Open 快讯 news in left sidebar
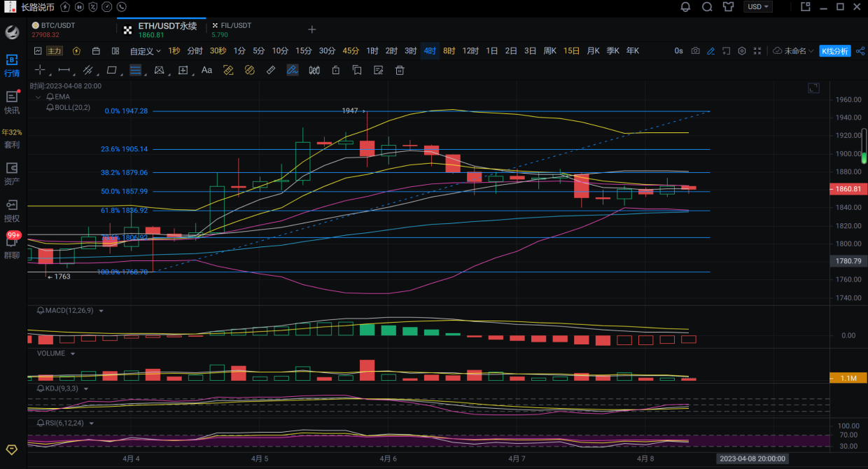 (12, 102)
